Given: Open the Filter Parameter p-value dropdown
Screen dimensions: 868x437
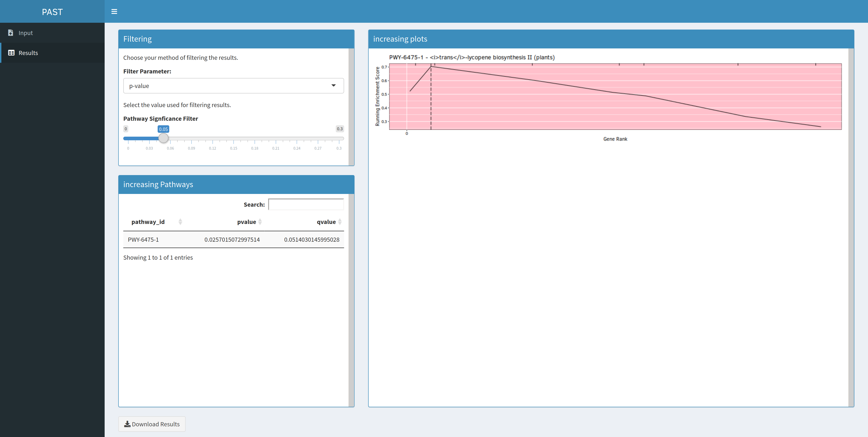Looking at the screenshot, I should [x=233, y=86].
